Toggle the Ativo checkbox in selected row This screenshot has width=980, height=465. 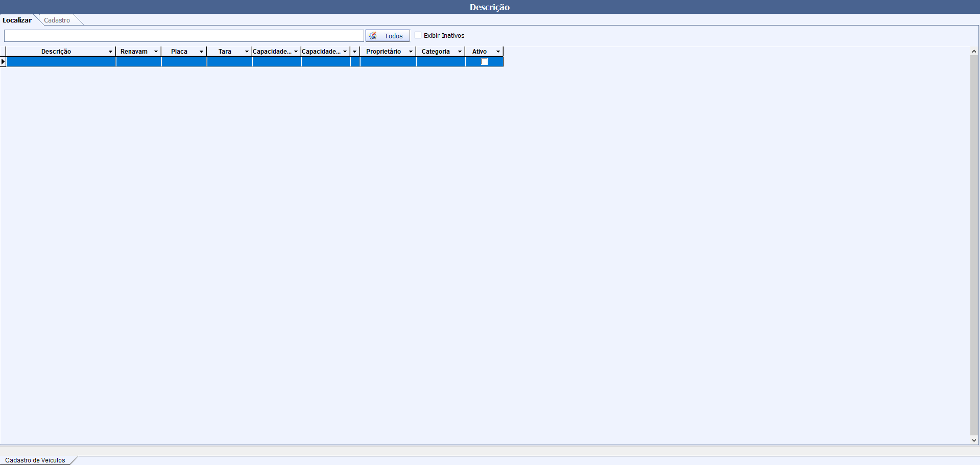click(485, 62)
